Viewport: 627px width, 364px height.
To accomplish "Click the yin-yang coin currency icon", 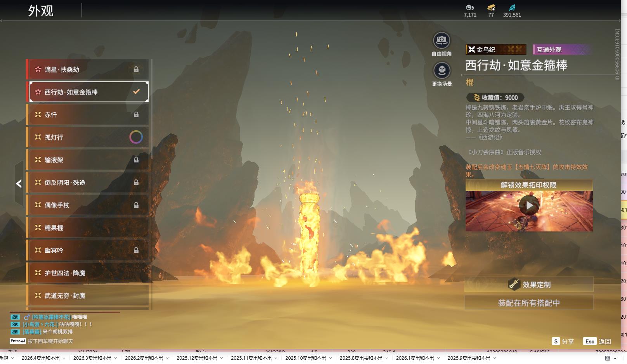I will coord(470,7).
